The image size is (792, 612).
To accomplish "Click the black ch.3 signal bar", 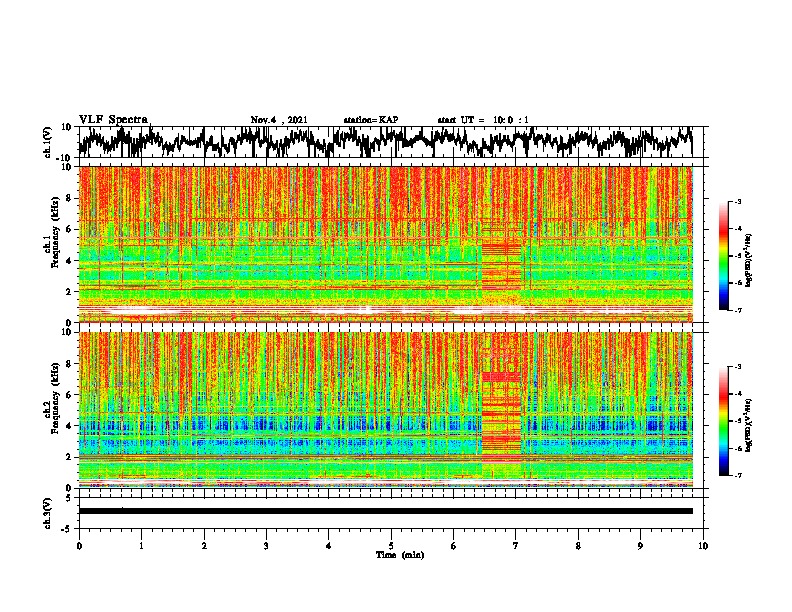I will pyautogui.click(x=385, y=511).
